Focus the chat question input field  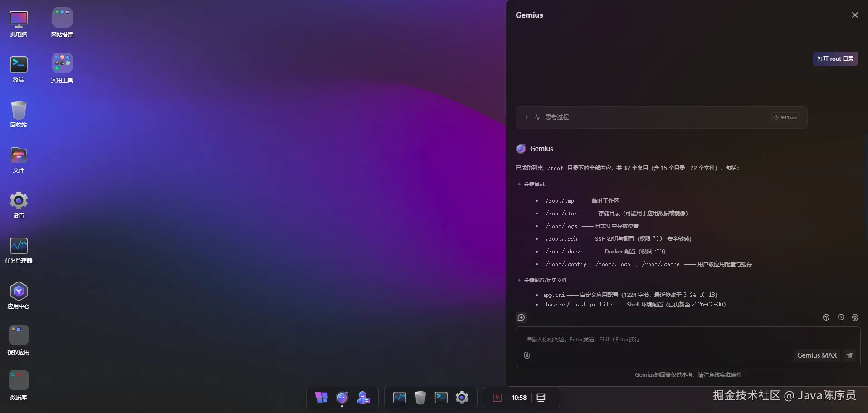(688, 340)
